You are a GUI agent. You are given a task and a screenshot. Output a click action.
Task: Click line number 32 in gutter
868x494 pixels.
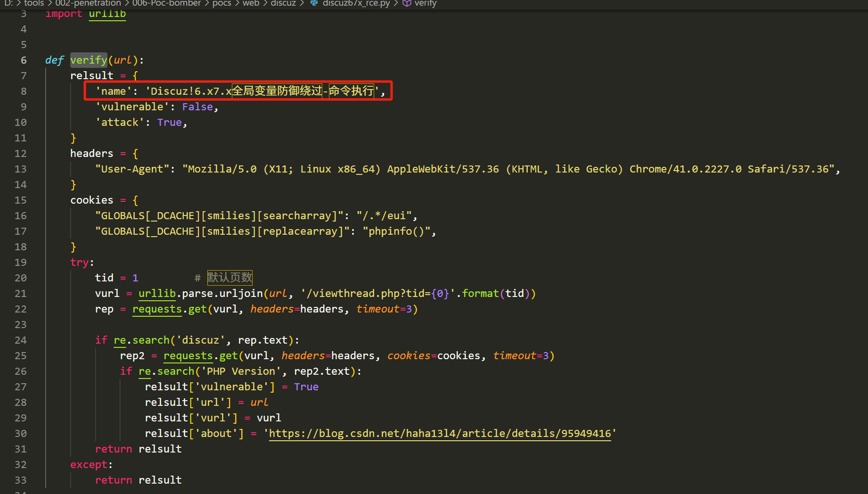coord(21,465)
